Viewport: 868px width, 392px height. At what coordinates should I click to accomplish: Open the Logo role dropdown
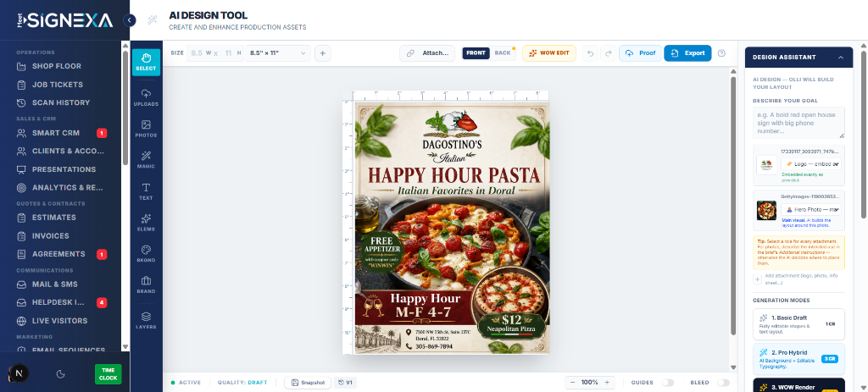point(811,164)
